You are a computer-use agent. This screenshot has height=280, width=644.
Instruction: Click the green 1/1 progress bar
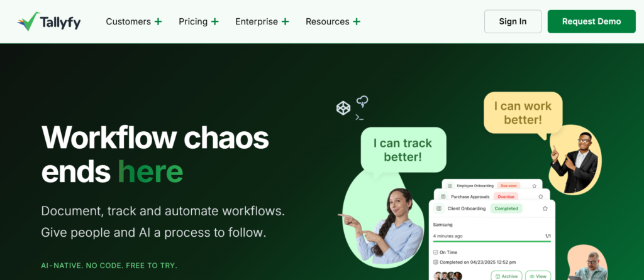click(492, 242)
